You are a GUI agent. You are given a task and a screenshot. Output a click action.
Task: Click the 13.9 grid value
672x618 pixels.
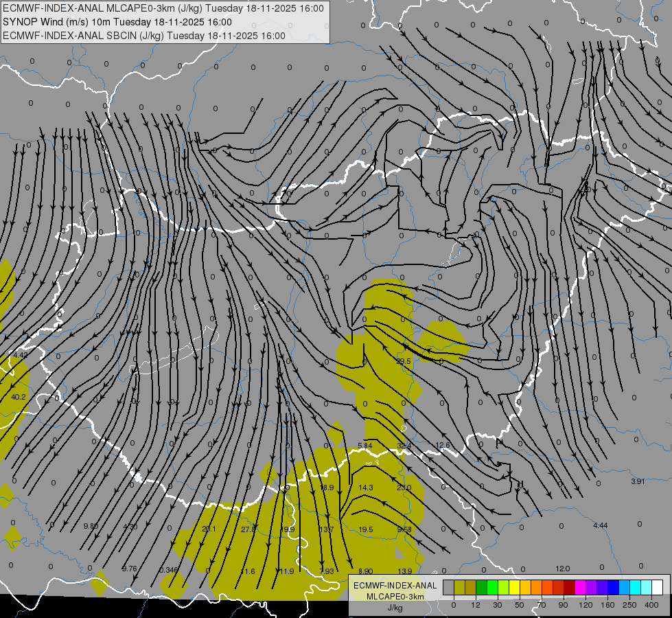(x=405, y=571)
